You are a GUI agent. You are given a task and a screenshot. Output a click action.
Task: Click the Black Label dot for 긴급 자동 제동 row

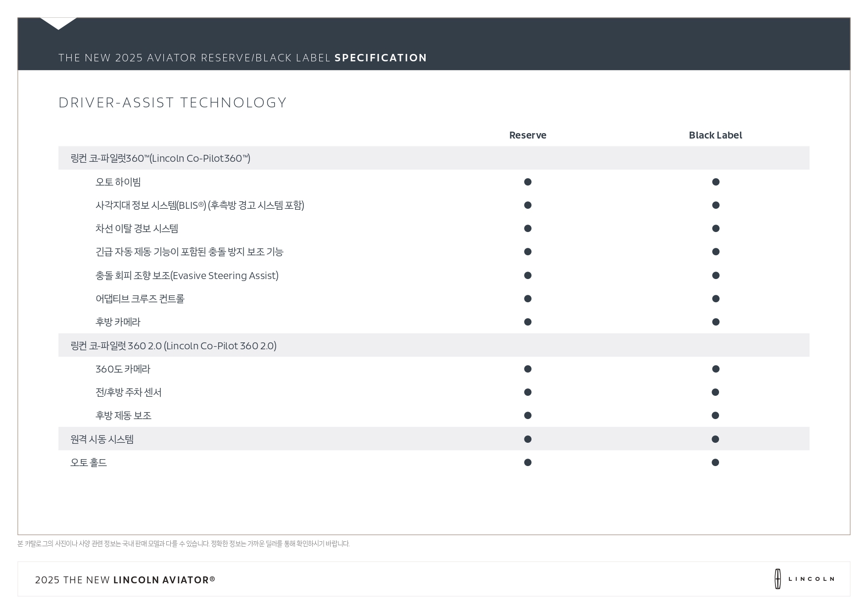716,252
